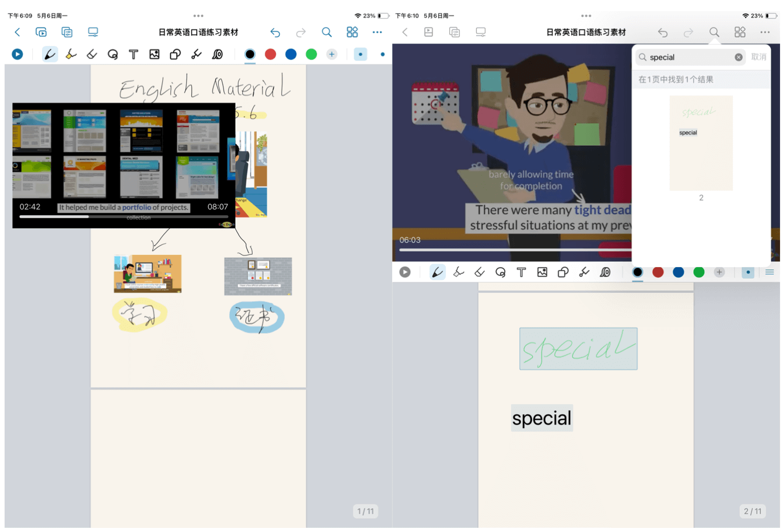Undo last action in left screen
The image size is (783, 532).
click(275, 32)
